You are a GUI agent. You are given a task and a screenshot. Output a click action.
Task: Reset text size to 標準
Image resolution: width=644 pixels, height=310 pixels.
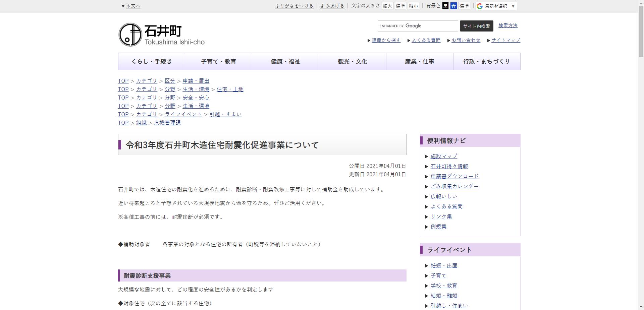coord(400,6)
